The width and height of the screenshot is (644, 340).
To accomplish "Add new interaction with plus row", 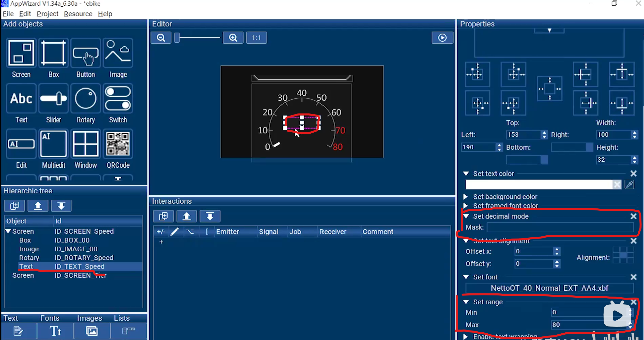I will click(x=161, y=242).
